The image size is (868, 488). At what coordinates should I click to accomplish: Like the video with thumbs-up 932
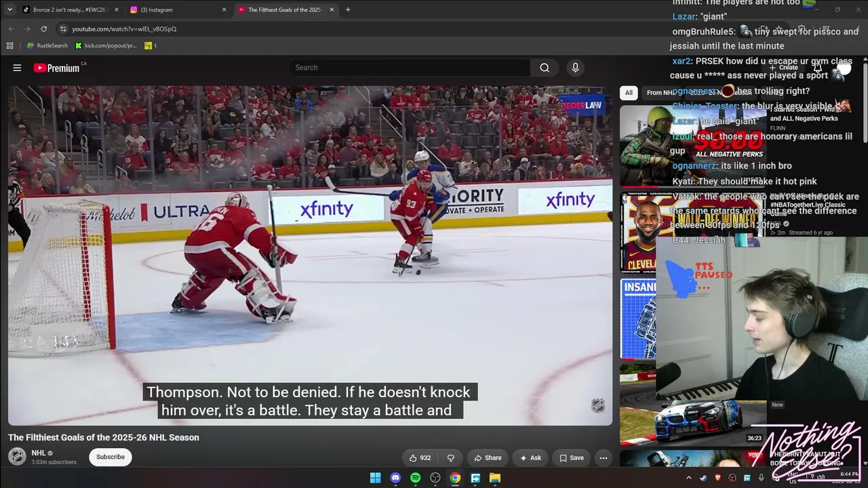420,457
